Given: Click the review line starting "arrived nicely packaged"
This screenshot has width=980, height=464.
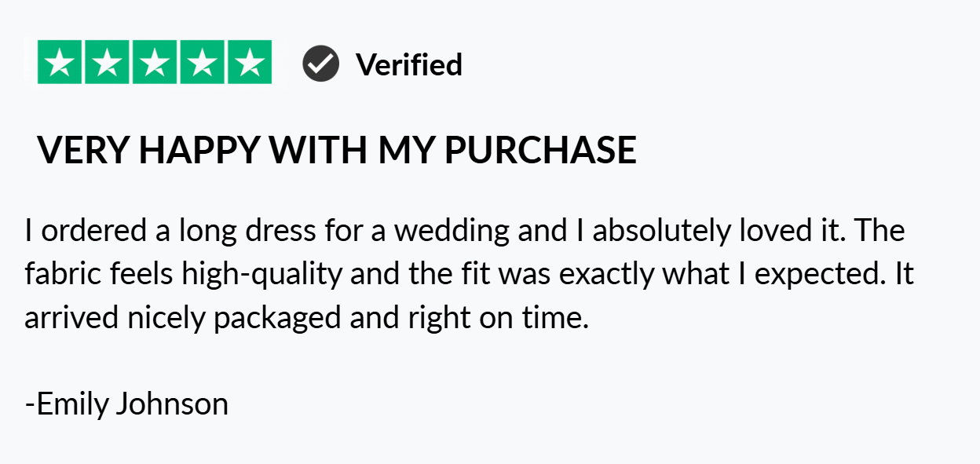Looking at the screenshot, I should (x=306, y=318).
